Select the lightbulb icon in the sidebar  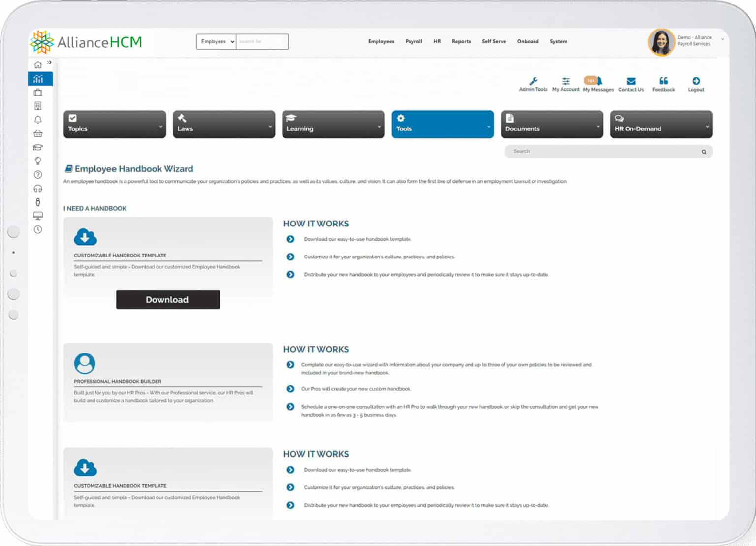[x=38, y=161]
